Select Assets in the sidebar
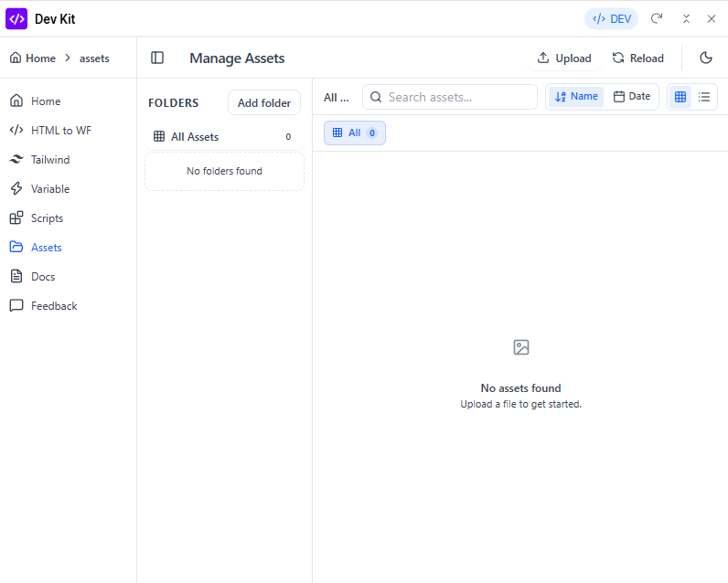 point(36,248)
